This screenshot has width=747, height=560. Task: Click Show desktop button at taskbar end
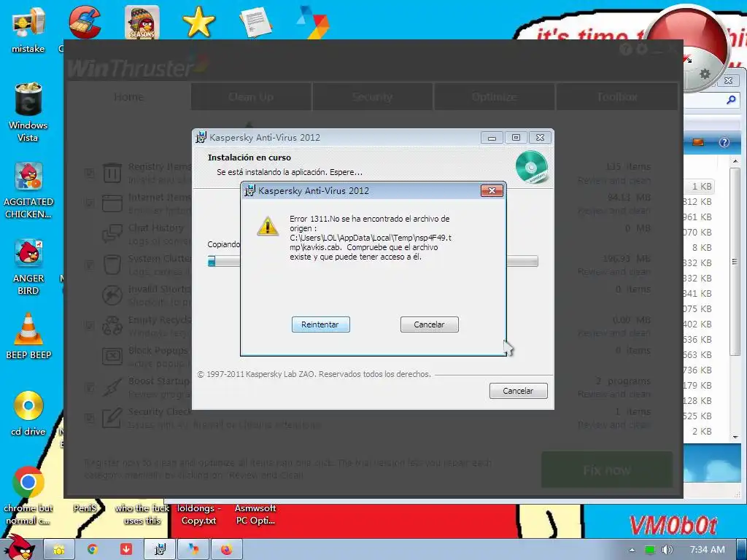(742, 550)
